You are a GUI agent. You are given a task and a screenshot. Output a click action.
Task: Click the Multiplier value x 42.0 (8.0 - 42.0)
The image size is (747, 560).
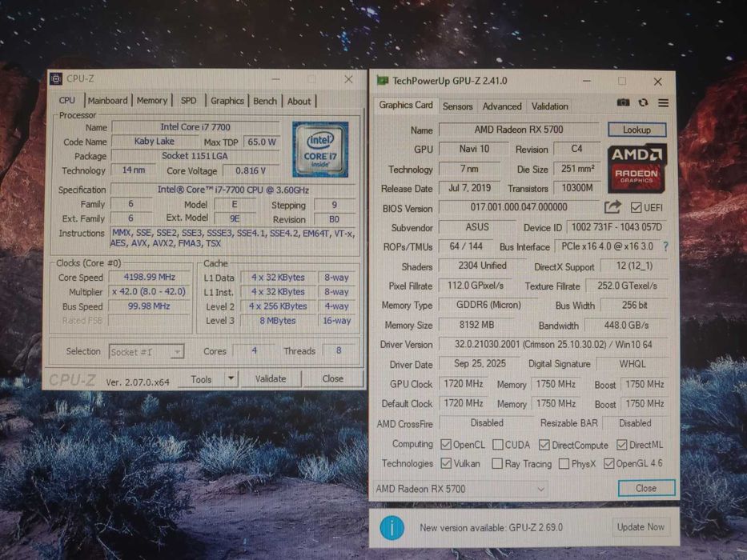pyautogui.click(x=149, y=291)
